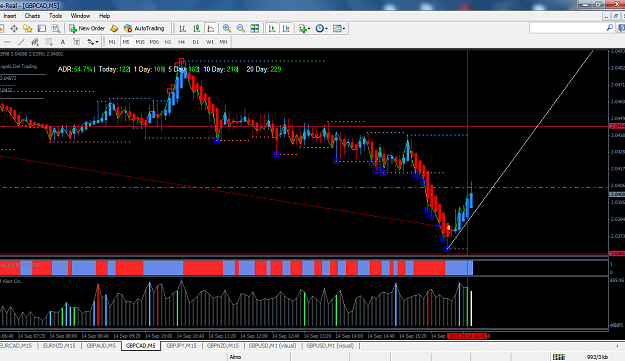Select the trendline drawing tool

21,42
